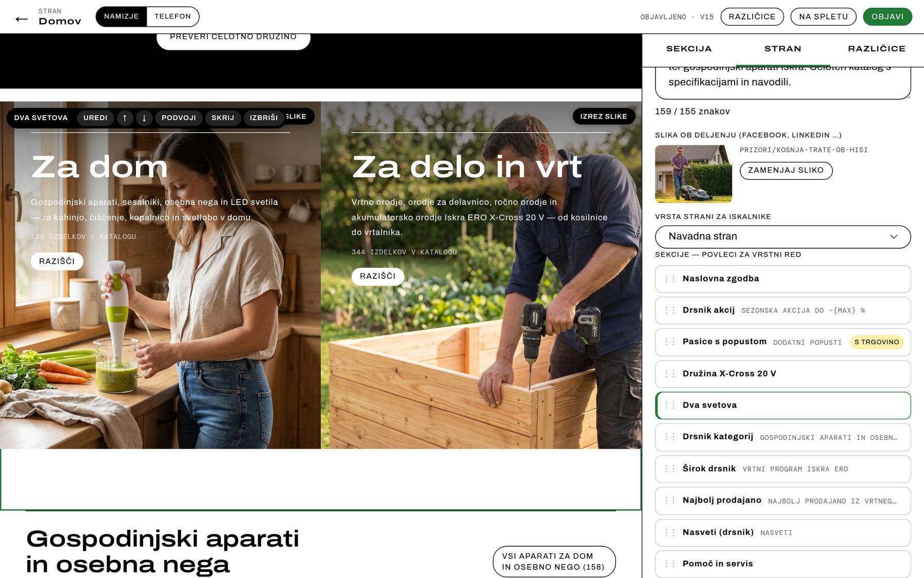Click Razišči under Za dom
This screenshot has width=924, height=578.
pyautogui.click(x=57, y=261)
